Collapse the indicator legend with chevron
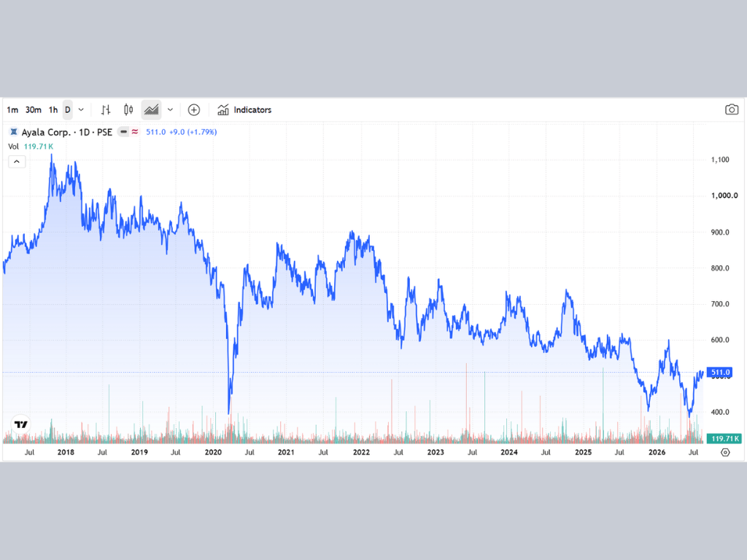 point(17,161)
